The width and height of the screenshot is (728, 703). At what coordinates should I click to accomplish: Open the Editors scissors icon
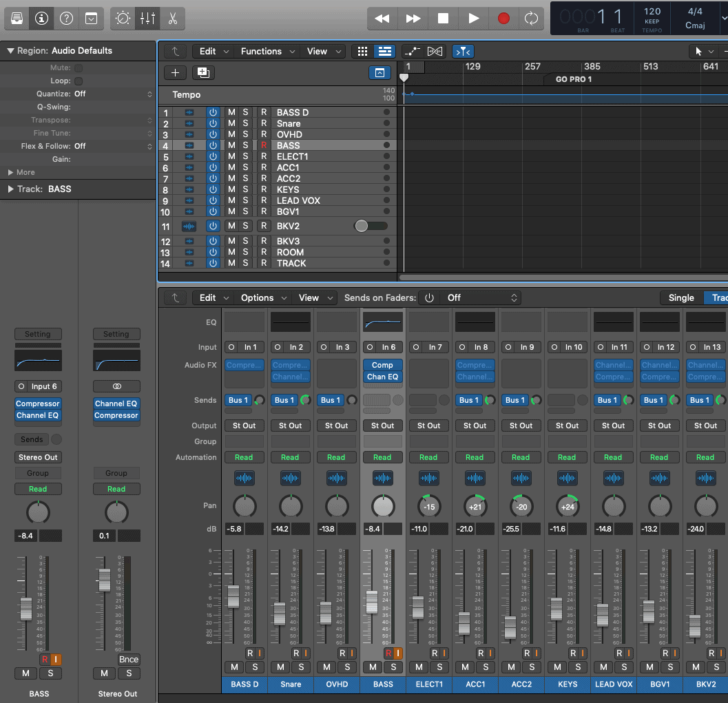pyautogui.click(x=173, y=19)
